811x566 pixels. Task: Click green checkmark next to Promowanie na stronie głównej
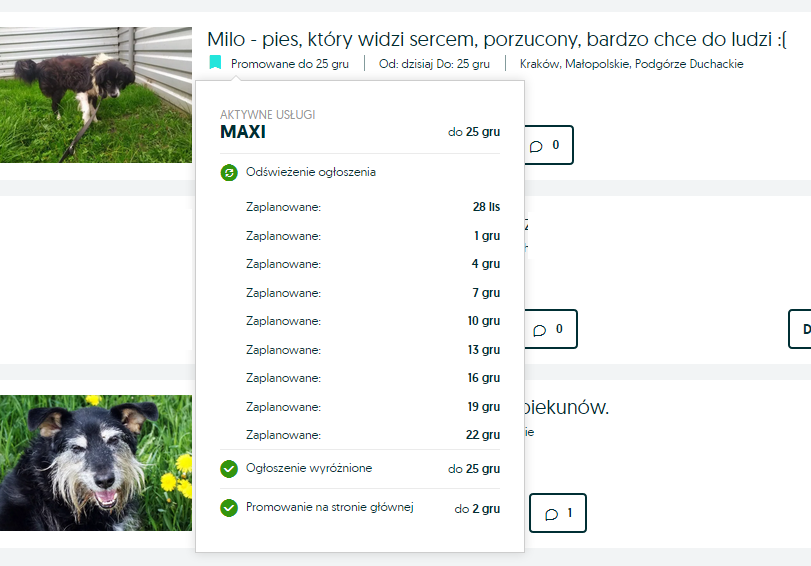[x=229, y=508]
